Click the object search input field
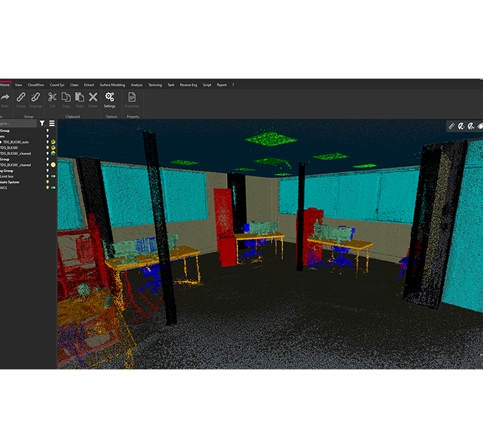This screenshot has height=448, width=483. (17, 123)
